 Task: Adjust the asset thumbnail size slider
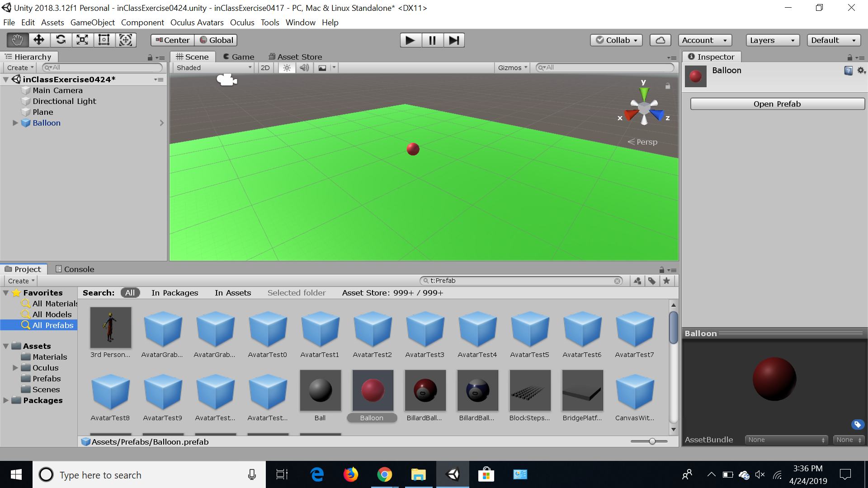pos(652,441)
